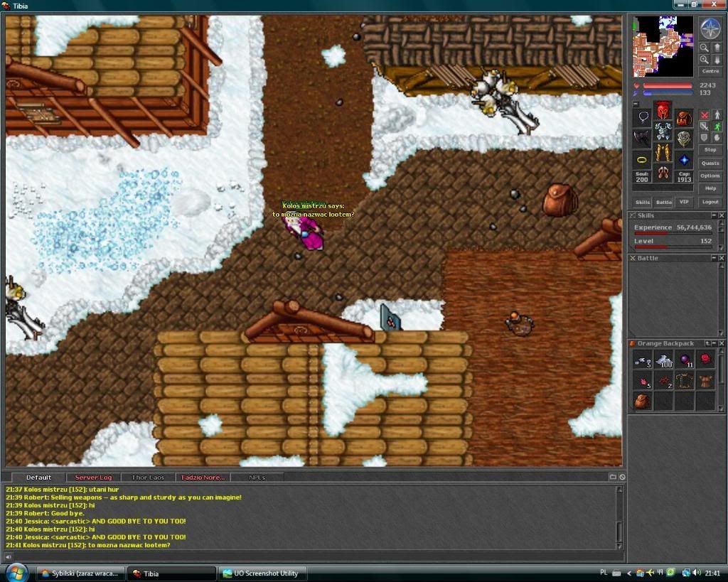Click the red helmet equipment slot
728x582 pixels.
[x=663, y=110]
